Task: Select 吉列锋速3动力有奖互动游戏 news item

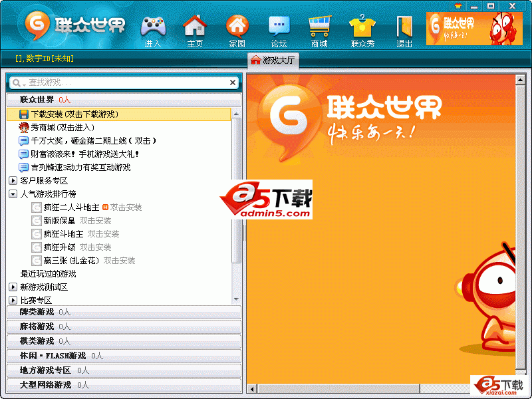Action: [x=80, y=168]
